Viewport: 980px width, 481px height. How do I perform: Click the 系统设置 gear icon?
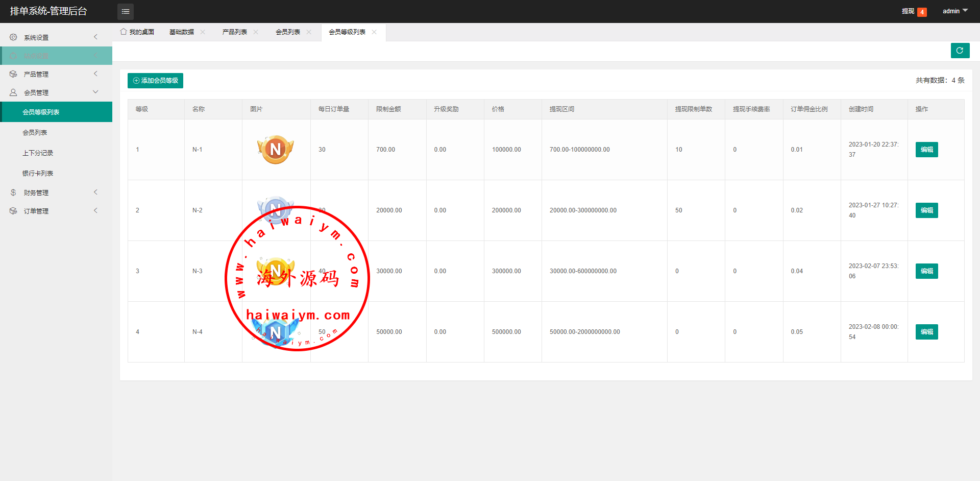tap(13, 37)
